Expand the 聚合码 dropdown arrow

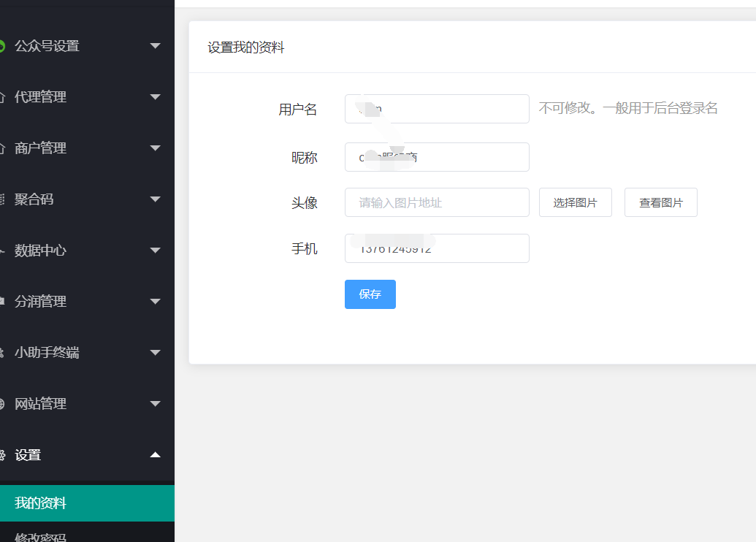tap(156, 199)
